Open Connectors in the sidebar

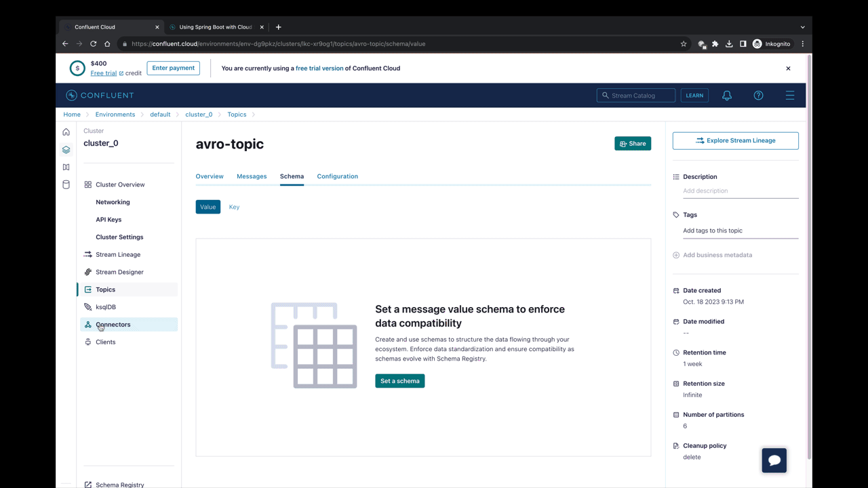point(113,325)
